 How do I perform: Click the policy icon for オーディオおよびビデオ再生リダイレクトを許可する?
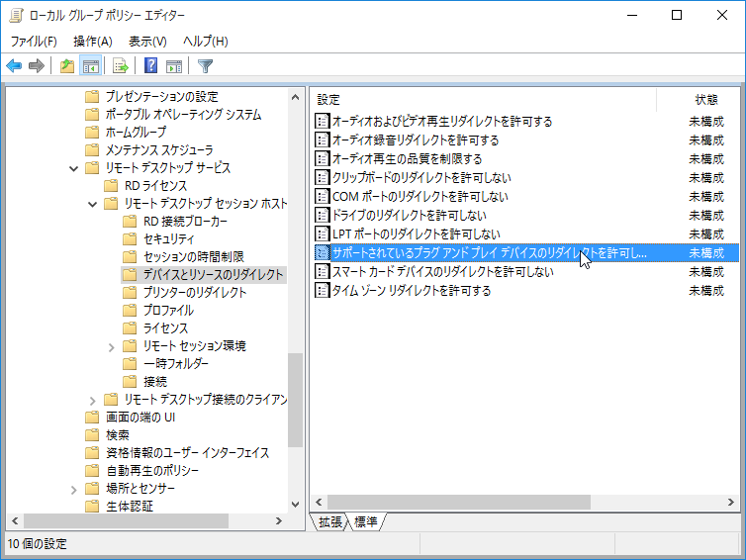[x=323, y=122]
